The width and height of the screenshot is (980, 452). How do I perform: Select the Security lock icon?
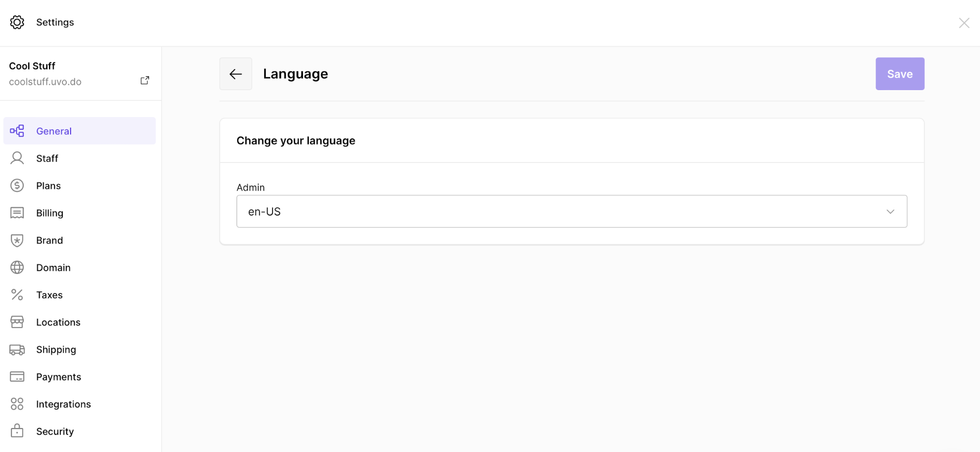tap(17, 431)
